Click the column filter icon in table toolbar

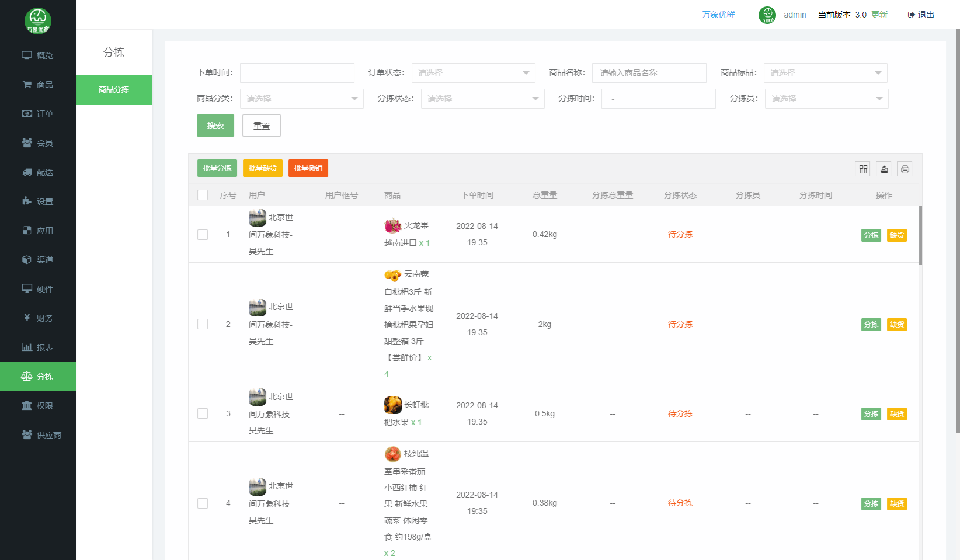pyautogui.click(x=863, y=169)
